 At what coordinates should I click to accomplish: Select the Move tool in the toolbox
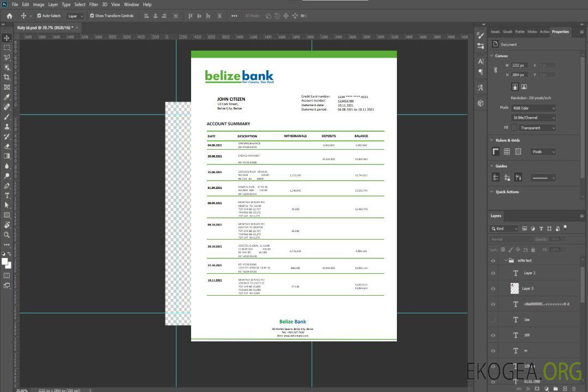(7, 38)
